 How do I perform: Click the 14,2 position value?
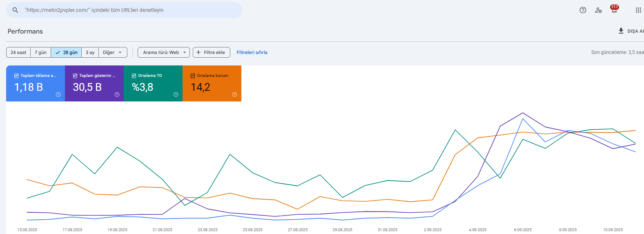pyautogui.click(x=201, y=87)
